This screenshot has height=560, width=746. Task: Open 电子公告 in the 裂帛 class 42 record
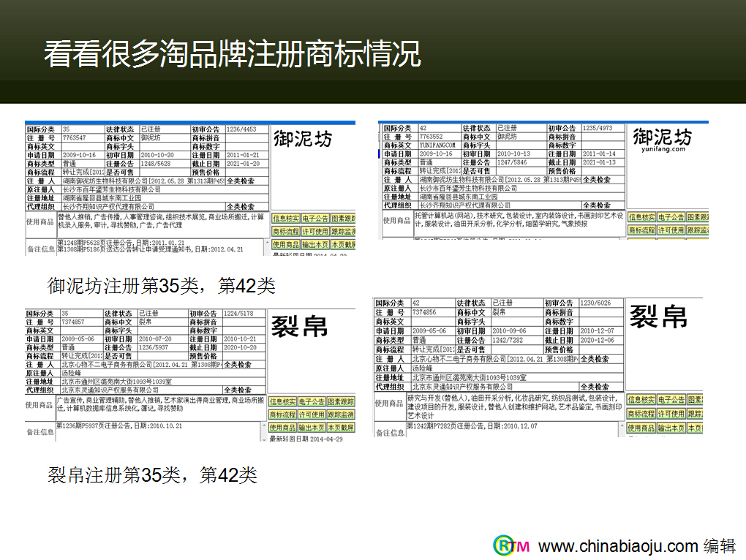[x=671, y=400]
